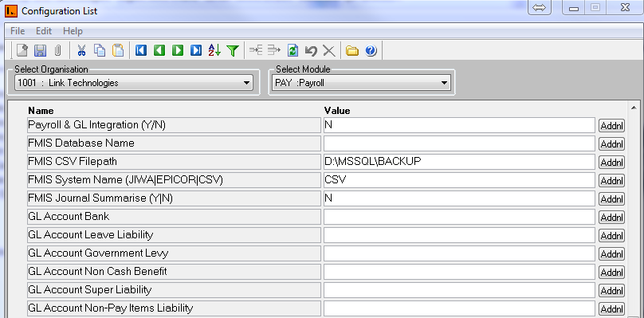Click GL Account Leave Liability value field
644x318 pixels.
tap(459, 234)
